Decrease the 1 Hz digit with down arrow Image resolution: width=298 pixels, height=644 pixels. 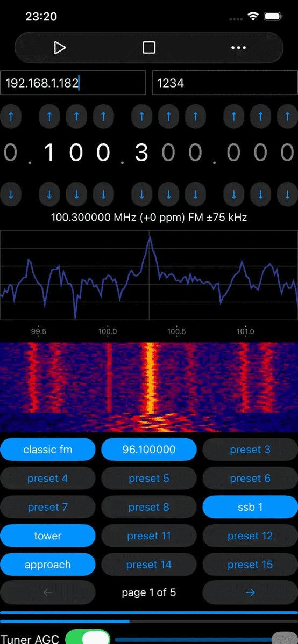point(288,194)
